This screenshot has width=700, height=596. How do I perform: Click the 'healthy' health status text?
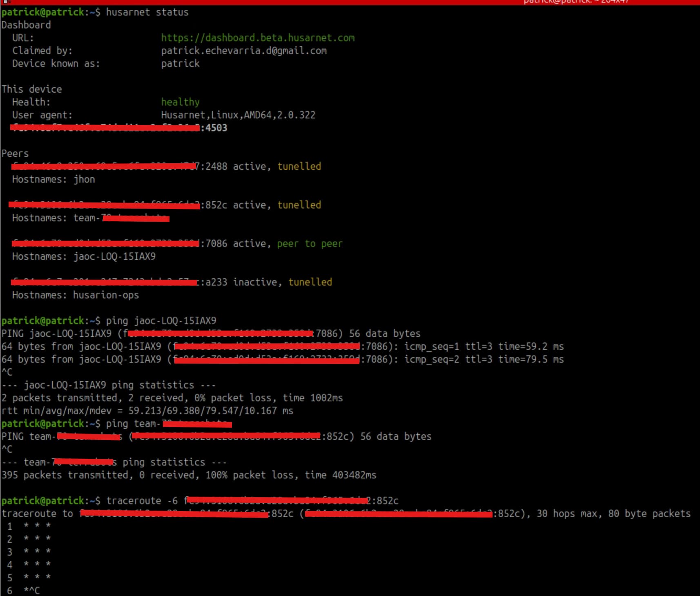[180, 102]
